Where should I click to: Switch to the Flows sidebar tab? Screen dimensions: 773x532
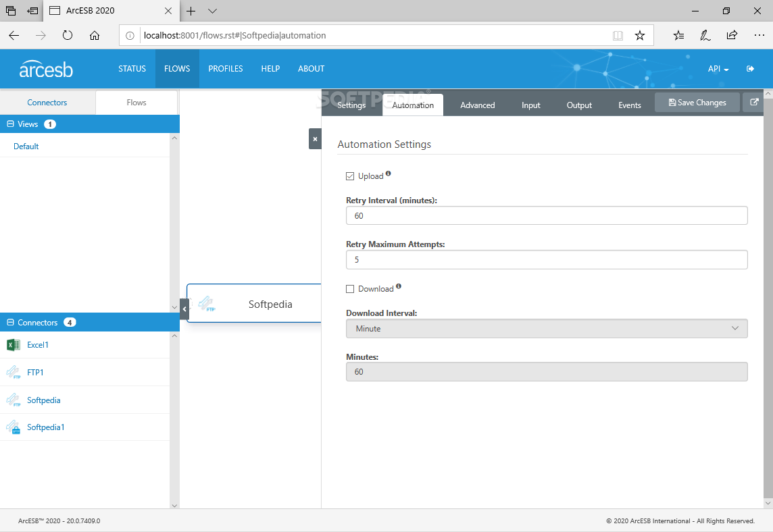tap(136, 103)
